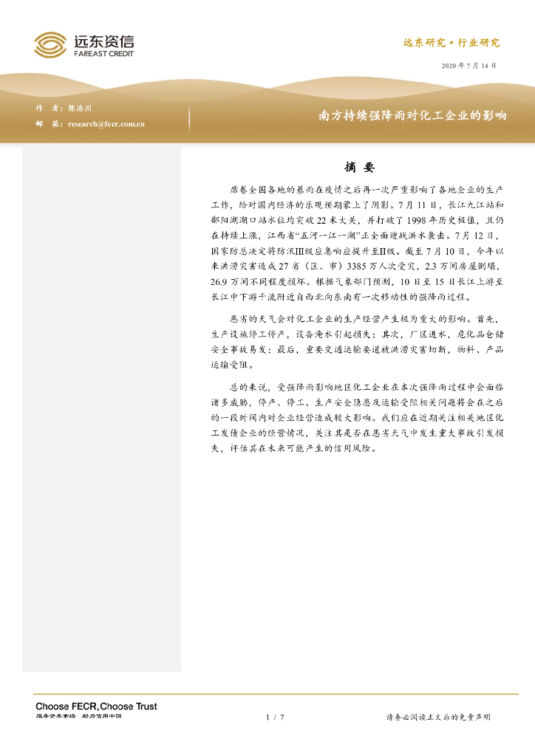Select the author name 陈浩川
Image resolution: width=535 pixels, height=756 pixels.
80,108
